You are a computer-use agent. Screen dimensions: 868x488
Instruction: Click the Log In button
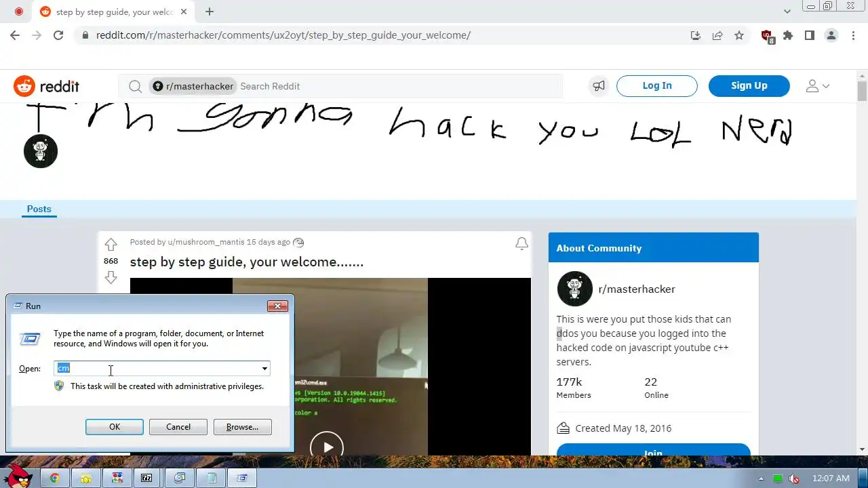point(657,85)
